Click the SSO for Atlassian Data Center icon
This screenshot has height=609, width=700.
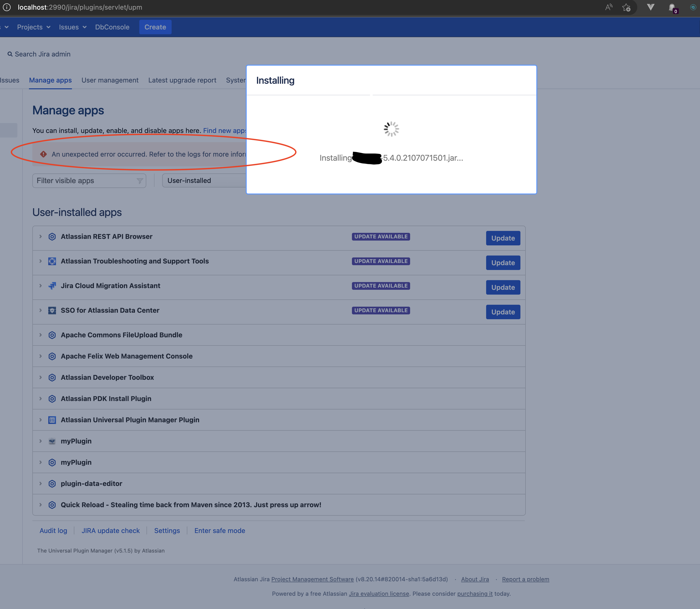pos(52,310)
